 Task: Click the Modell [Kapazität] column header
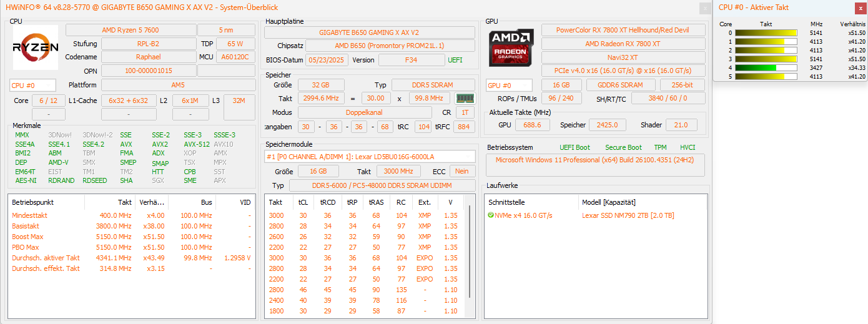[x=643, y=202]
